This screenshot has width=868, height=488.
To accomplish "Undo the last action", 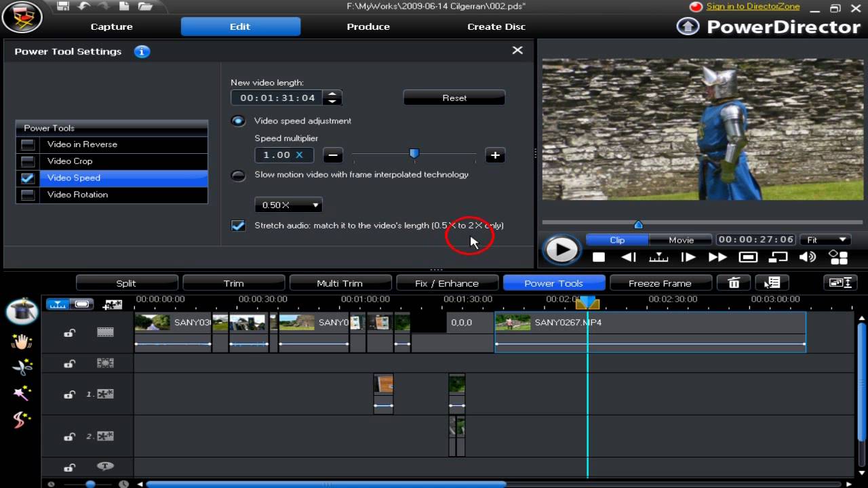I will click(84, 6).
